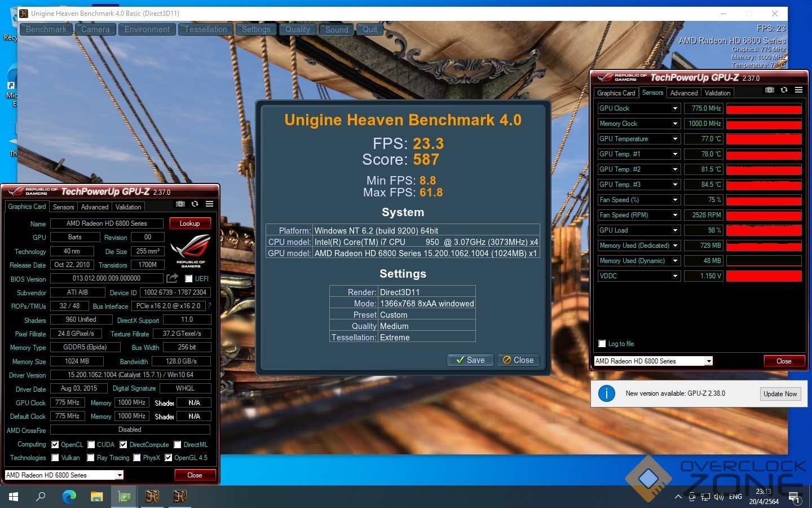Open volume control in system tray
The width and height of the screenshot is (812, 508).
(x=718, y=497)
